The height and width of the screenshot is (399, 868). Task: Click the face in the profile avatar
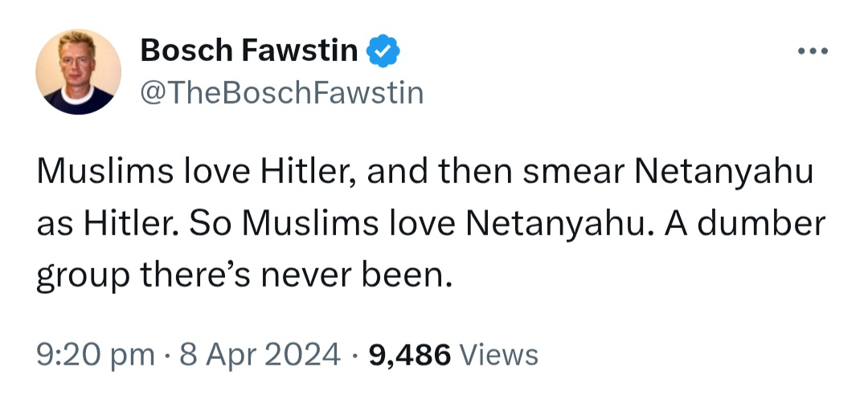click(x=77, y=62)
